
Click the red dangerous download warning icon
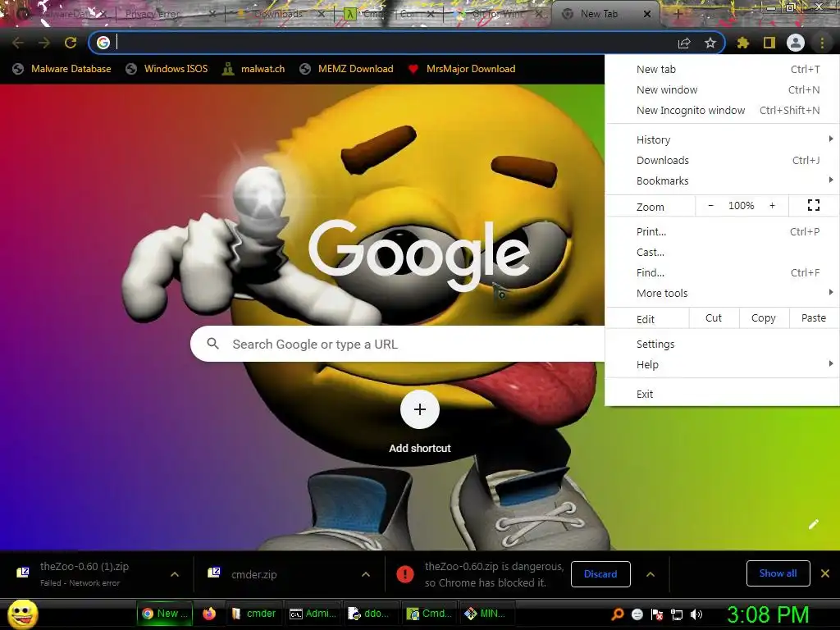(x=405, y=574)
